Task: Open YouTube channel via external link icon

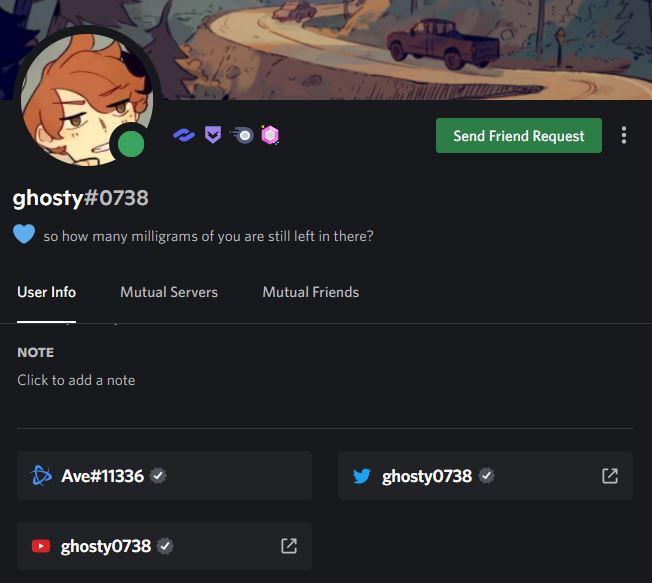Action: (289, 546)
